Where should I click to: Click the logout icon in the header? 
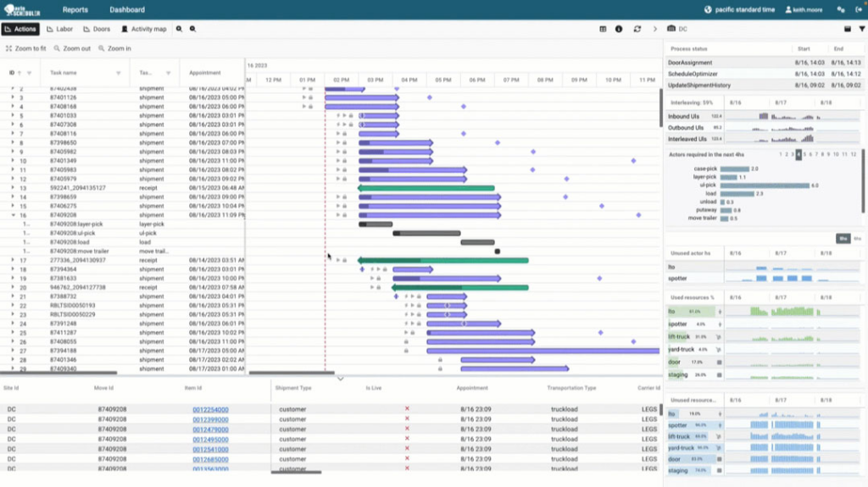tap(858, 9)
